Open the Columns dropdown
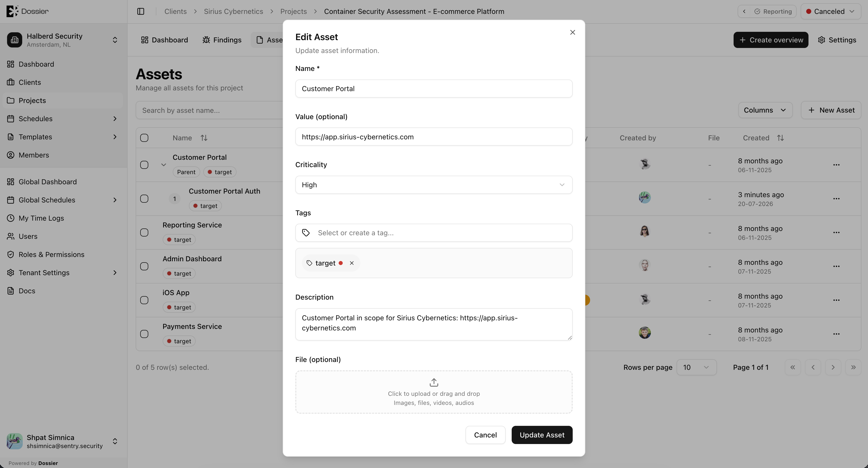 (x=765, y=110)
